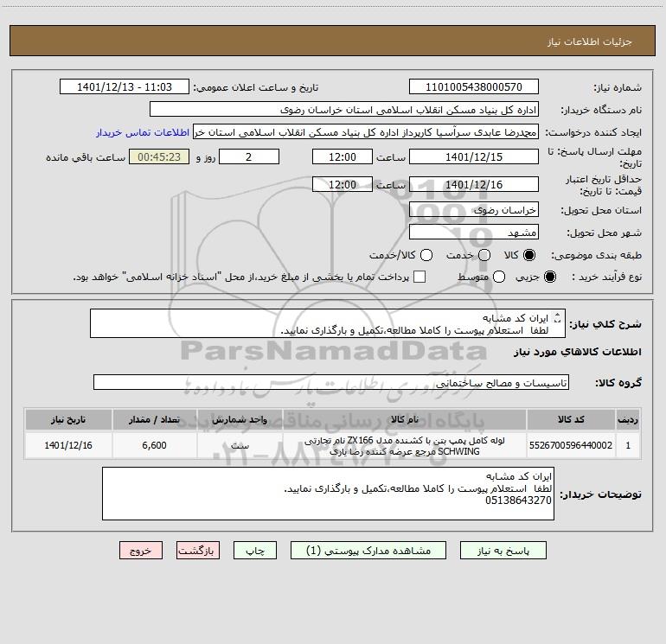Click the response deadline time 12:00 field
The height and width of the screenshot is (644, 666).
343,156
